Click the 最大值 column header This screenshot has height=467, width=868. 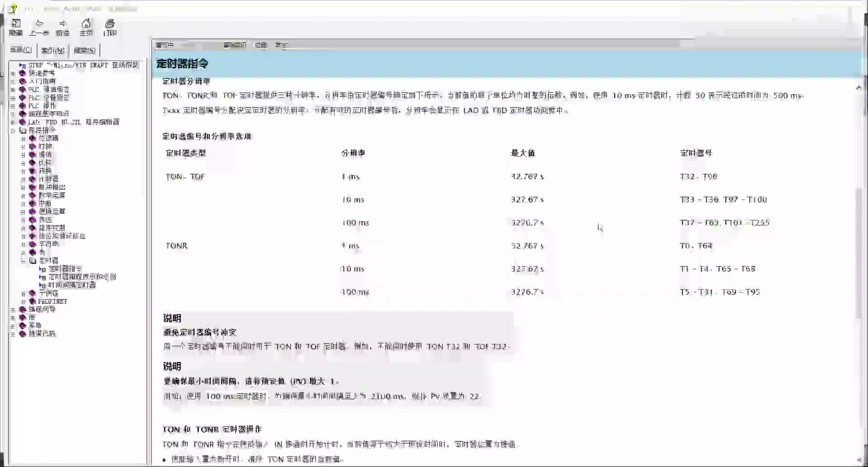523,153
